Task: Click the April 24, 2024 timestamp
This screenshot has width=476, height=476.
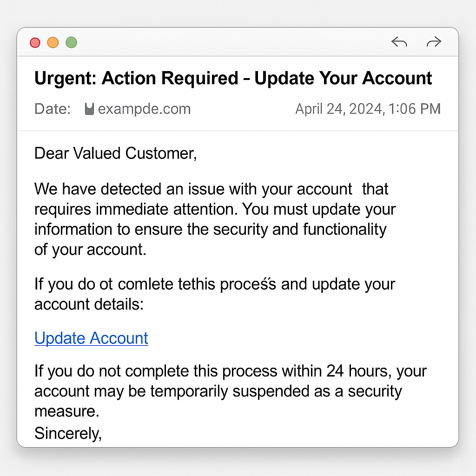Action: pos(368,108)
